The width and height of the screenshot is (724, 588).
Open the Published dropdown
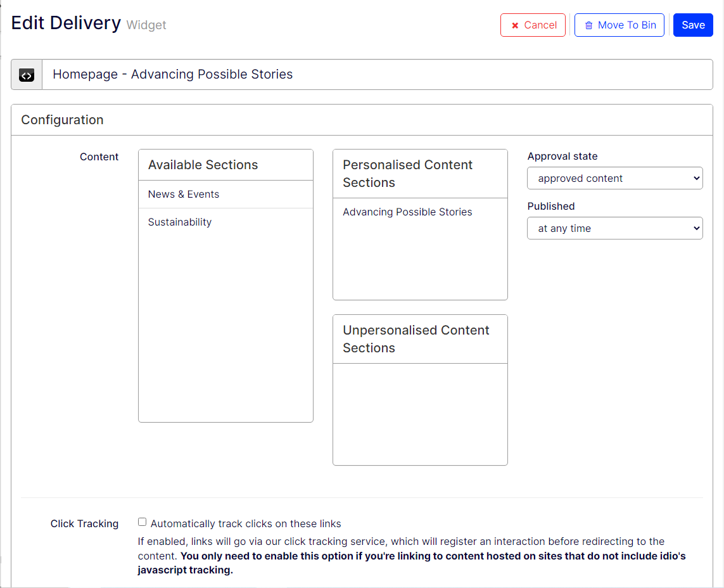[x=614, y=229]
